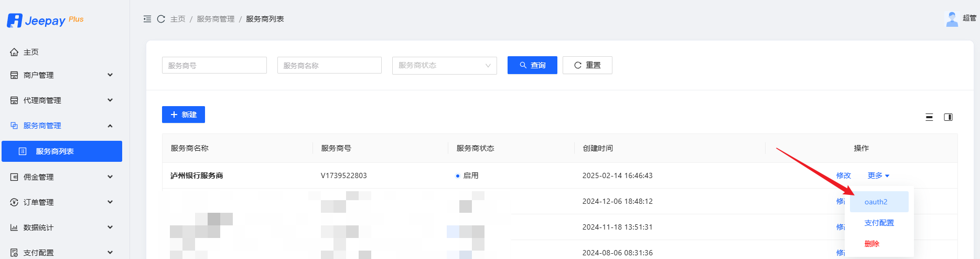This screenshot has width=980, height=259.
Task: Open the super admin avatar
Action: click(952, 19)
